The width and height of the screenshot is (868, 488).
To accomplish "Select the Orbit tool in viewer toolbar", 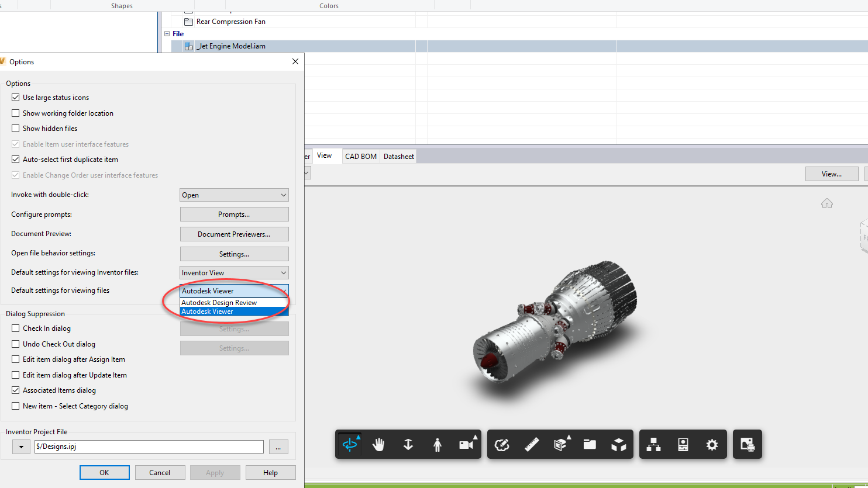I will coord(350,445).
